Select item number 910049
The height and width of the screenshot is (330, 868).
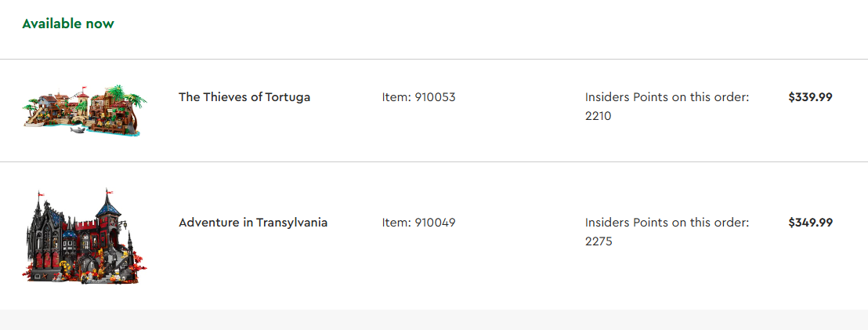(418, 223)
